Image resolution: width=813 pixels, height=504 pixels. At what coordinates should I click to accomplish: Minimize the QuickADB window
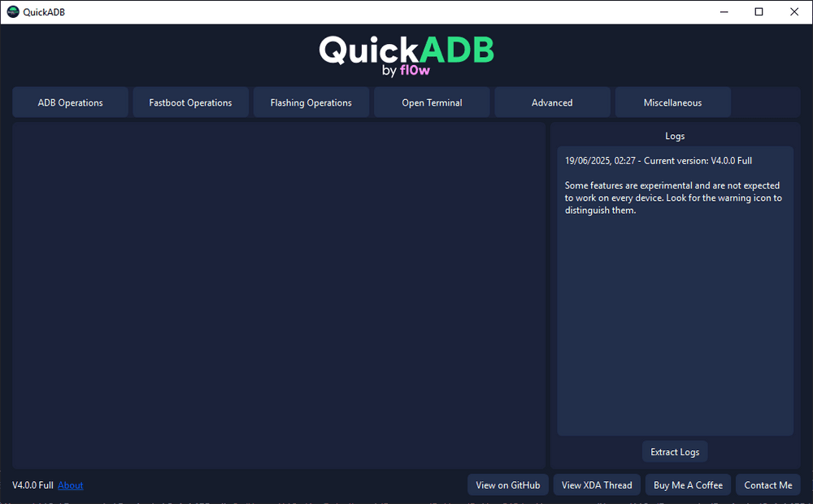[x=722, y=11]
